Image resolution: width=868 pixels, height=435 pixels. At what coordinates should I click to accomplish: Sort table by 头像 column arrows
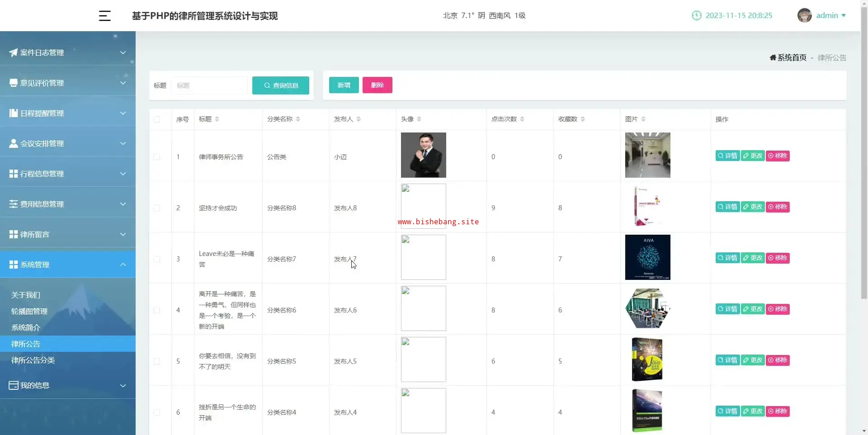tap(419, 119)
